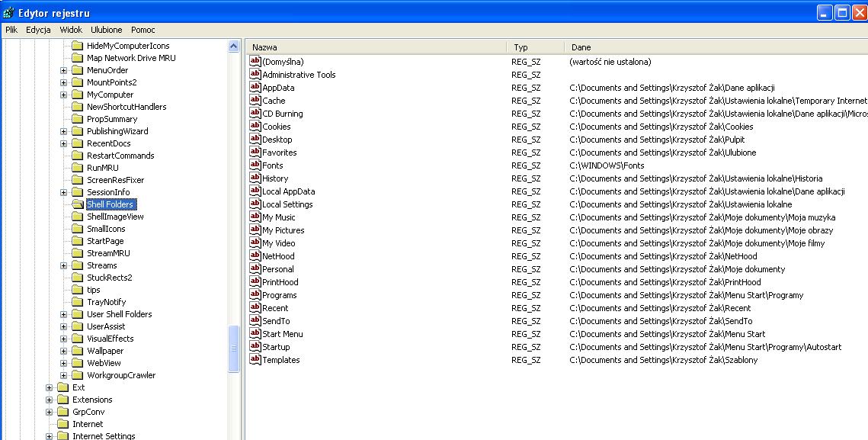
Task: Select the Local AppData value icon
Action: coord(255,191)
